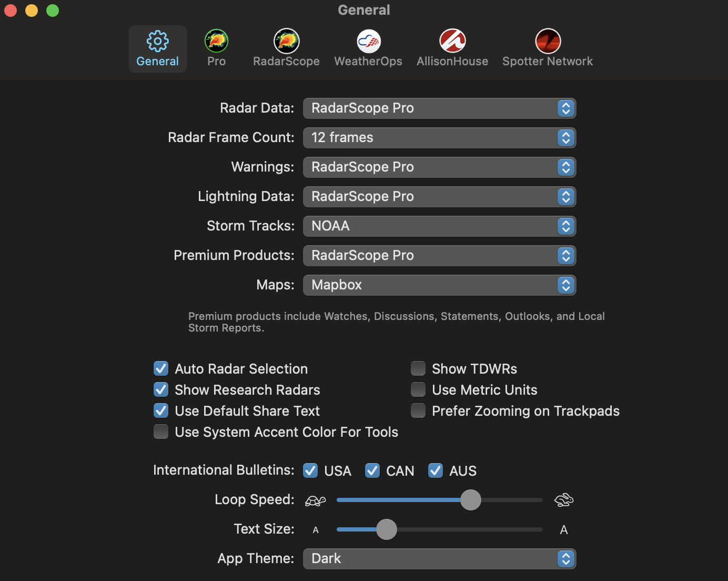Change the Maps provider dropdown
The image size is (728, 581).
tap(566, 285)
